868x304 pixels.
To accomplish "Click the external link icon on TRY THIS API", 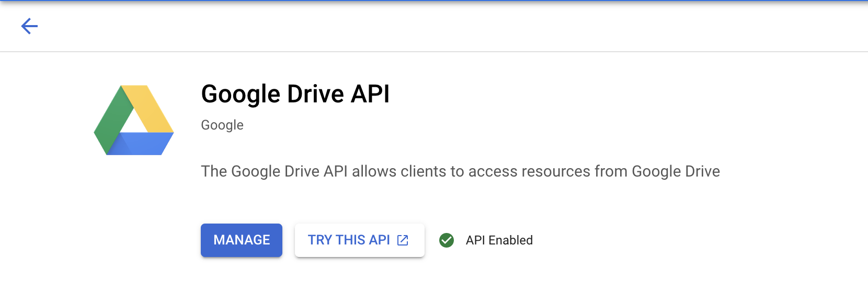I will click(x=403, y=240).
